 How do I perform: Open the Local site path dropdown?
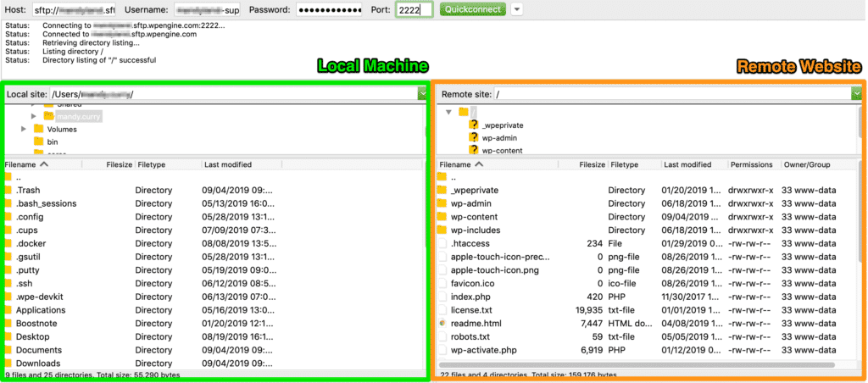tap(421, 94)
